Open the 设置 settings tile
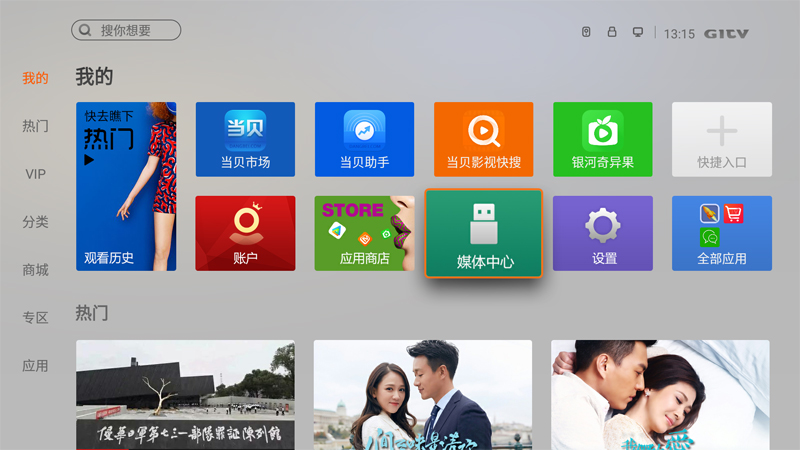This screenshot has width=800, height=450. [x=603, y=233]
